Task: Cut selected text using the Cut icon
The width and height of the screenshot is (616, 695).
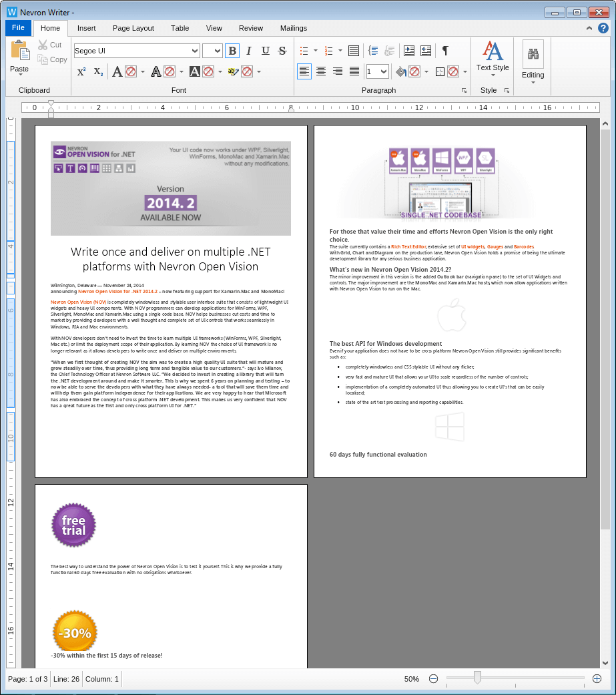Action: click(41, 44)
